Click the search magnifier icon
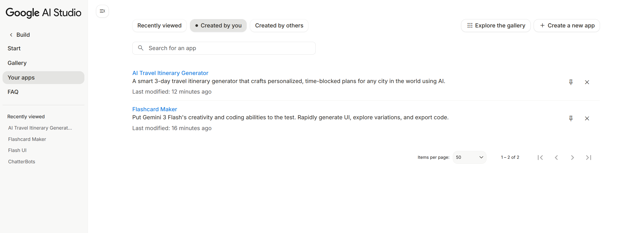 [141, 48]
